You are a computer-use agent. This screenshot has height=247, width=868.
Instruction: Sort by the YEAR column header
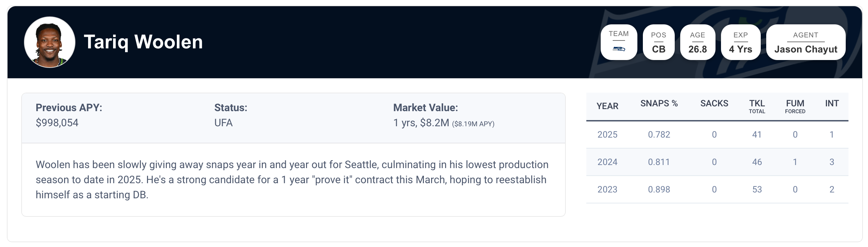(607, 106)
